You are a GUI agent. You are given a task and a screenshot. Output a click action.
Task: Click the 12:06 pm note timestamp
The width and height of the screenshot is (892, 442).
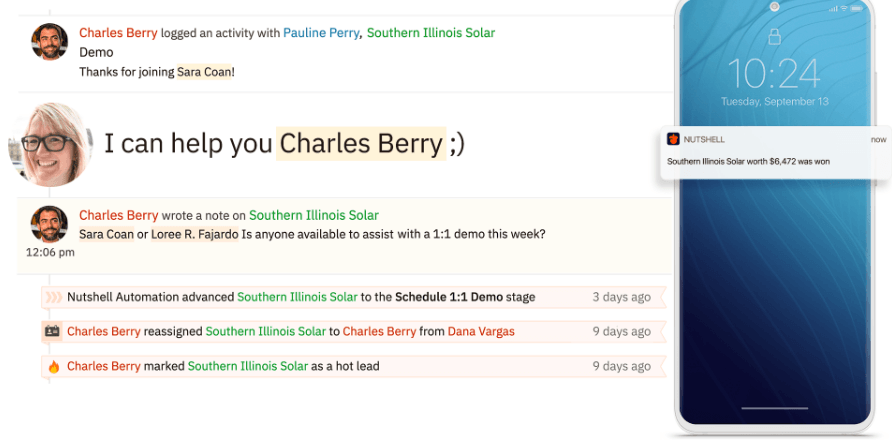pos(50,253)
